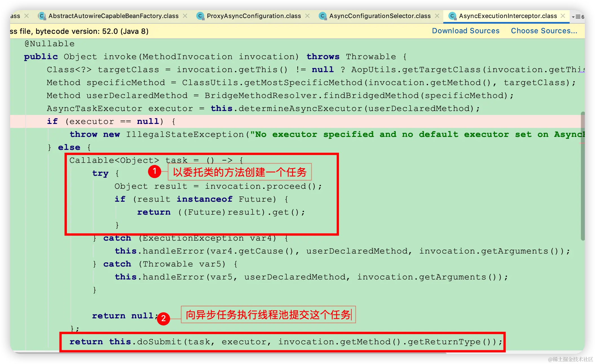This screenshot has height=364, width=595.
Task: Click the AsyncExecutionInterceptor class file icon
Action: click(452, 16)
